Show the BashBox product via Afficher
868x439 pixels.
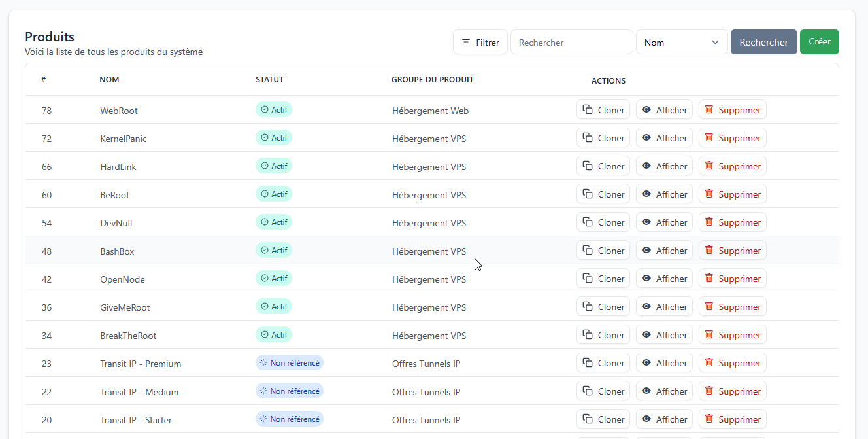pyautogui.click(x=664, y=251)
